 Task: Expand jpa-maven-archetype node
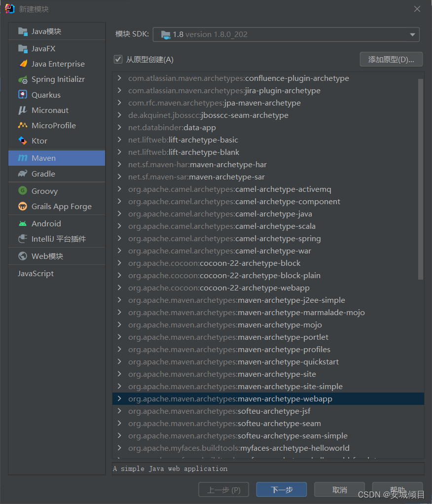119,103
